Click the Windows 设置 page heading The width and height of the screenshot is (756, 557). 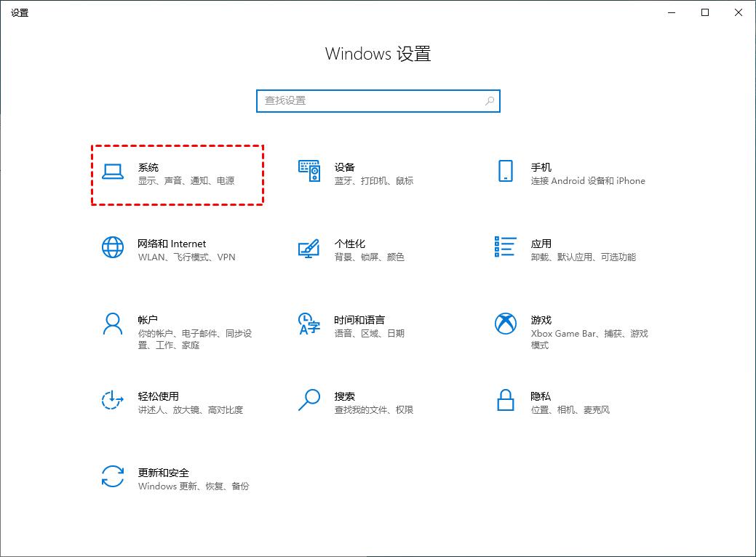pyautogui.click(x=378, y=53)
